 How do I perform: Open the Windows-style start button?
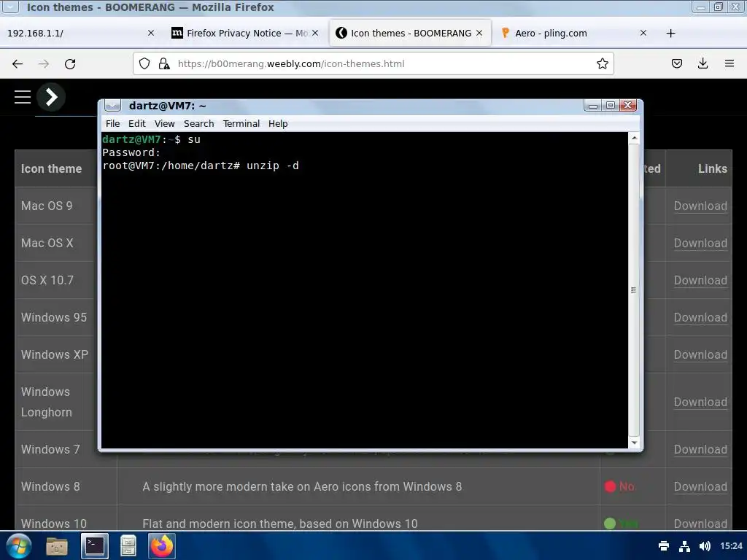point(18,545)
